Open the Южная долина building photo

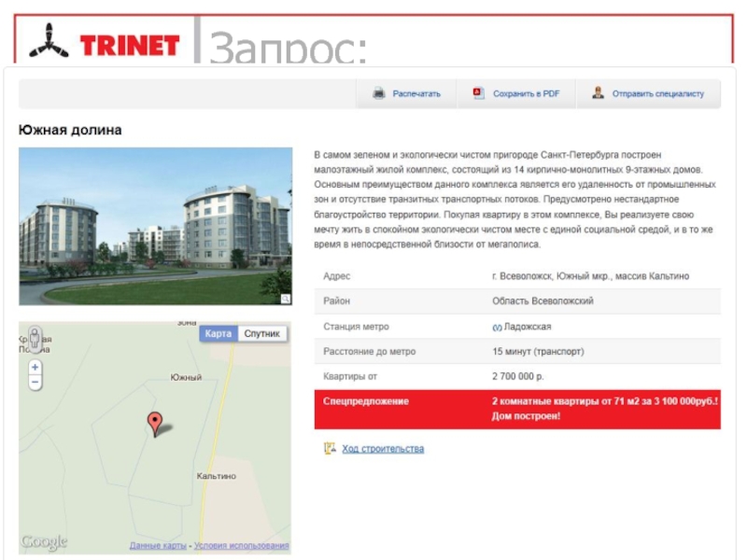click(x=155, y=226)
